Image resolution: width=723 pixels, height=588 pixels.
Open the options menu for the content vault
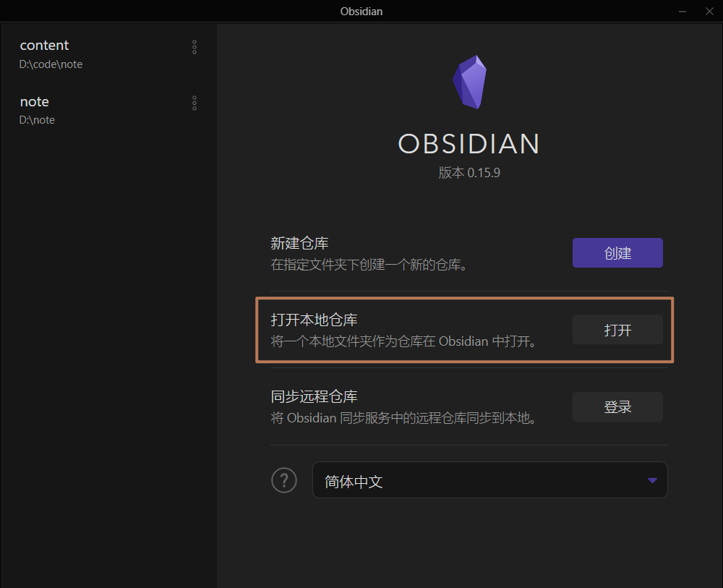coord(194,46)
